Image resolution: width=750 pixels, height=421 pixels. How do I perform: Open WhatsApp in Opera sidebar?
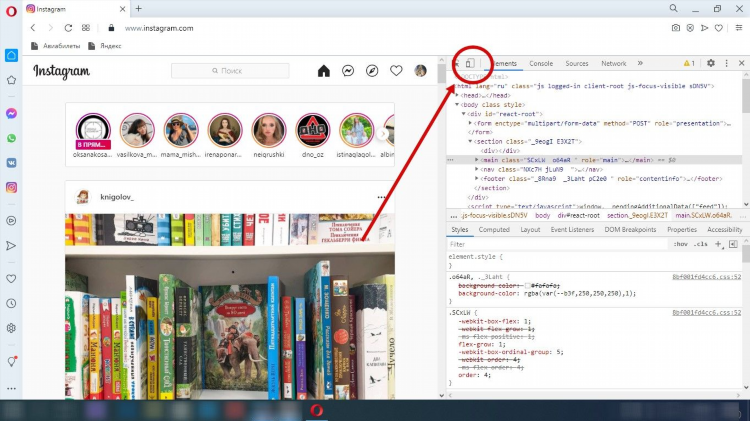point(11,138)
